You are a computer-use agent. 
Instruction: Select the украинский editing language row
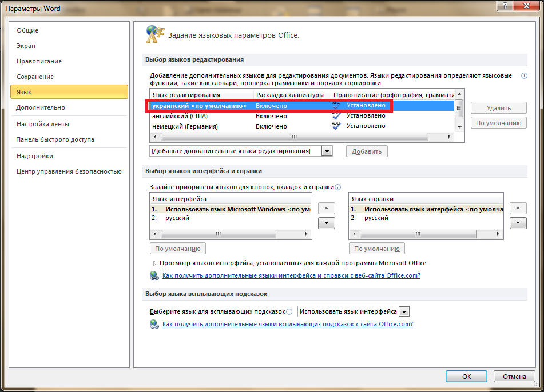302,105
